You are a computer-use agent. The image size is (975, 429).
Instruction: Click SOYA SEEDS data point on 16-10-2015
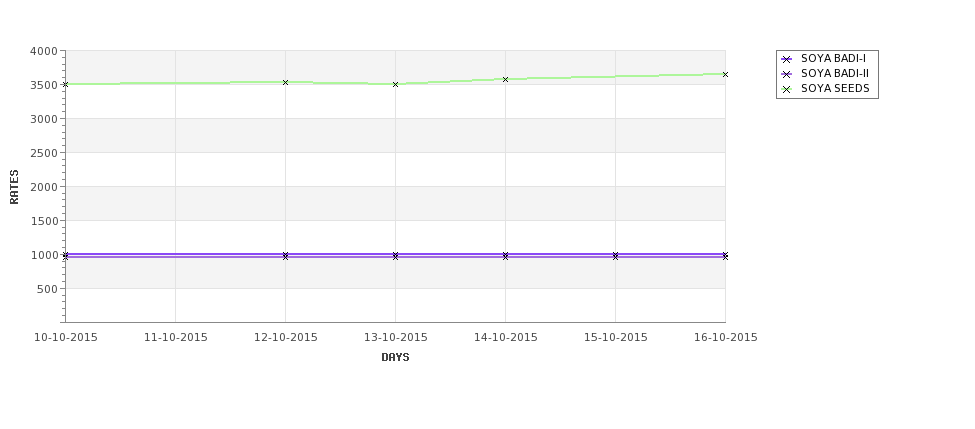(725, 75)
